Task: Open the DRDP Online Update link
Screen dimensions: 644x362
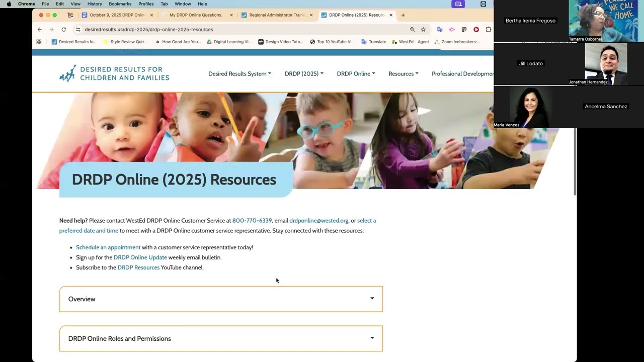Action: click(x=140, y=257)
